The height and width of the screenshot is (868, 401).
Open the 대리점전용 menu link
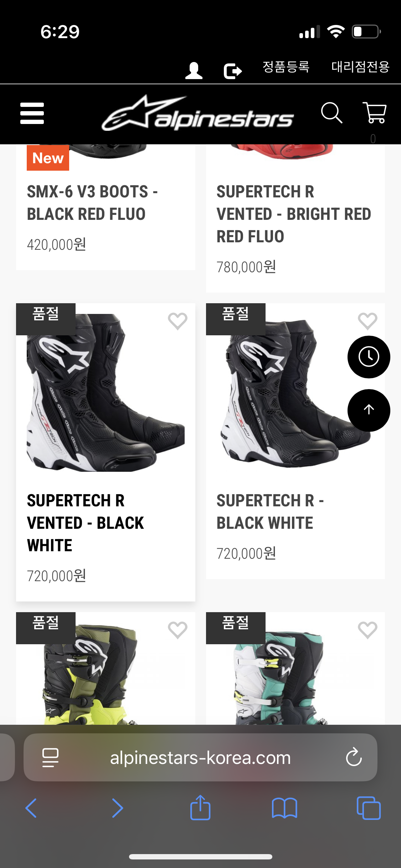coord(360,67)
